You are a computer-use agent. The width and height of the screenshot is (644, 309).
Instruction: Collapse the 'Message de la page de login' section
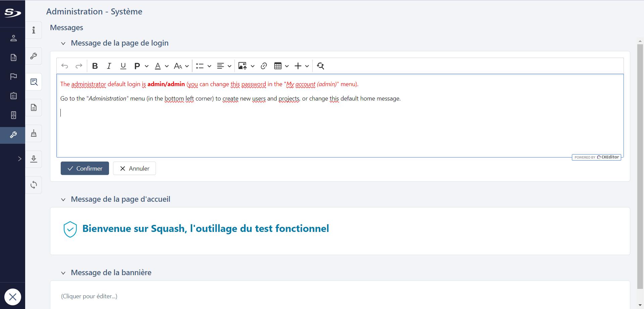point(63,43)
